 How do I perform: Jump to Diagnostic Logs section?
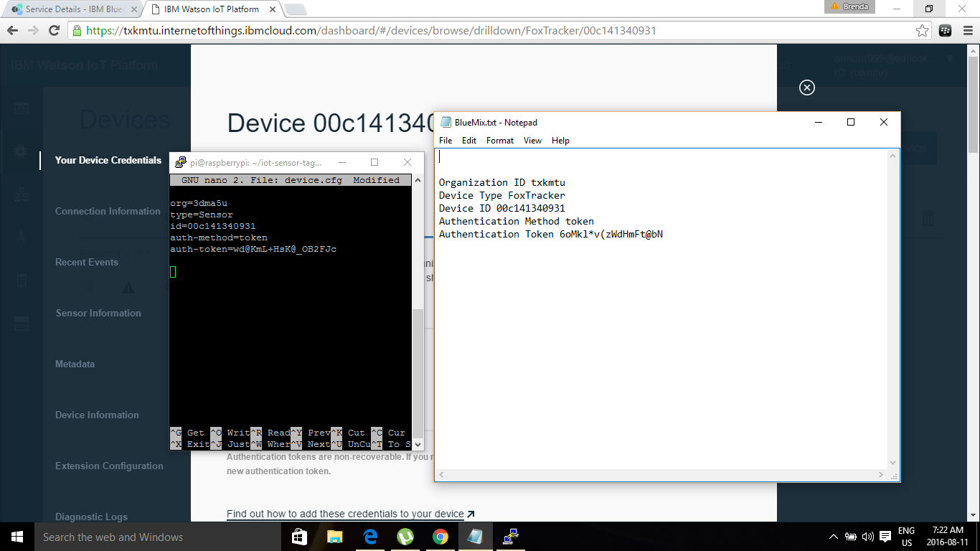pyautogui.click(x=91, y=517)
